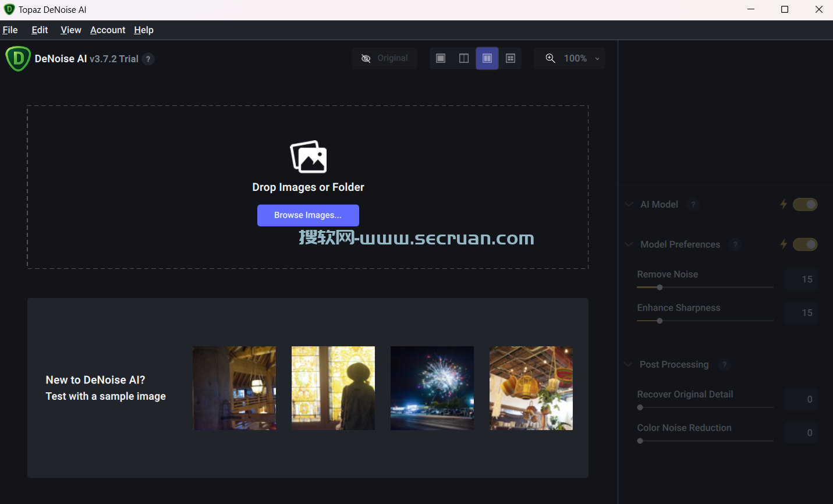Image resolution: width=833 pixels, height=504 pixels.
Task: Click the Drop Images or Folder text
Action: 308,187
